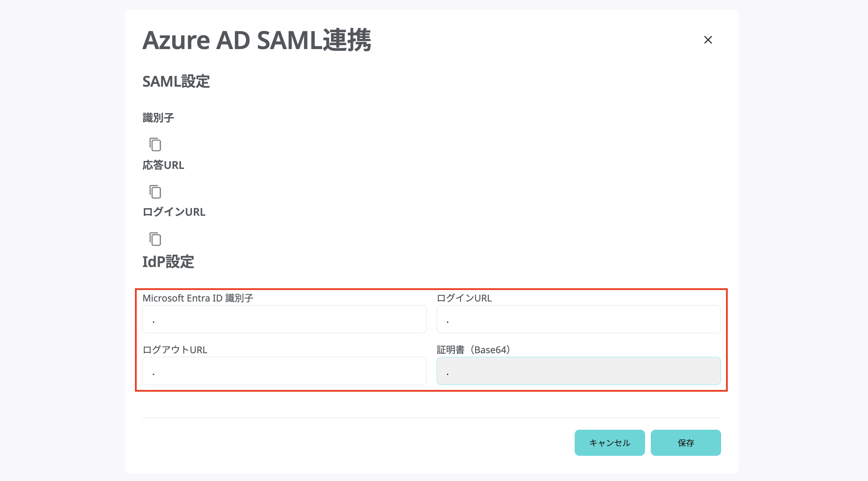Image resolution: width=868 pixels, height=481 pixels.
Task: Click the IdP設定 section heading
Action: tap(168, 262)
